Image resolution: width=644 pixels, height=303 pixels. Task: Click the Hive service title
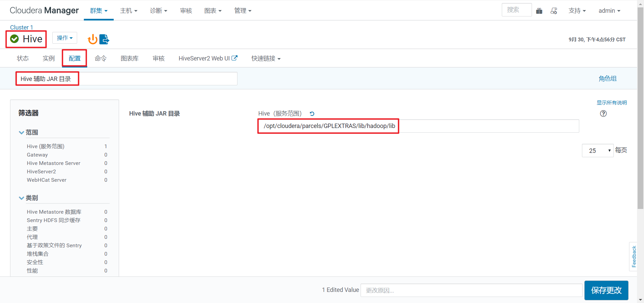point(33,39)
